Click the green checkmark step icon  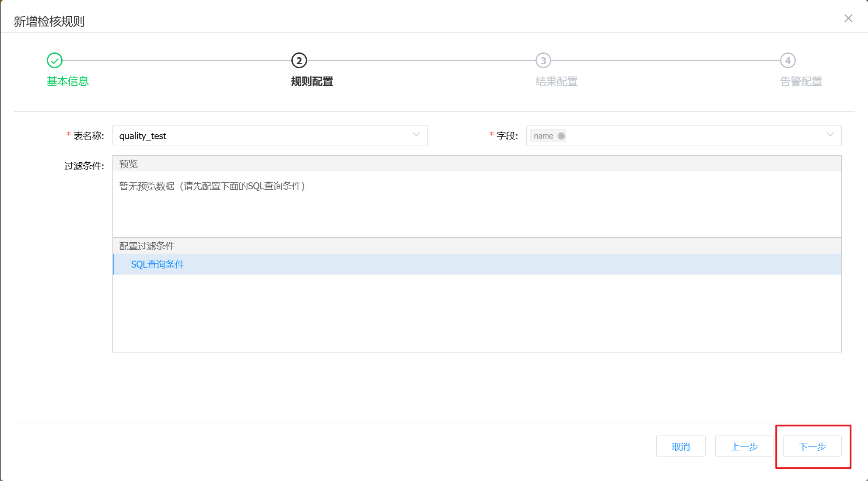55,61
